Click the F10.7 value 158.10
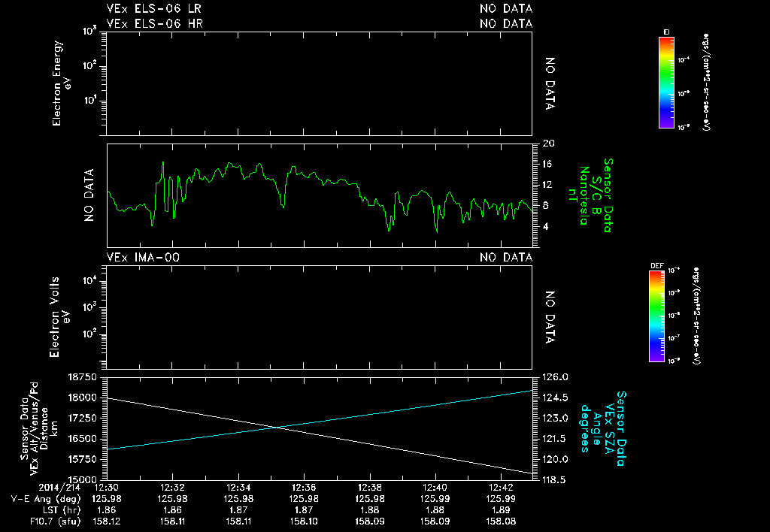This screenshot has width=770, height=532. click(304, 521)
